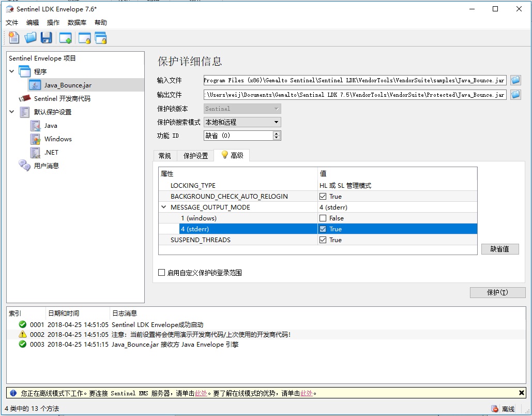Enable custom lock login scope checkbox
The width and height of the screenshot is (532, 416).
[x=162, y=273]
